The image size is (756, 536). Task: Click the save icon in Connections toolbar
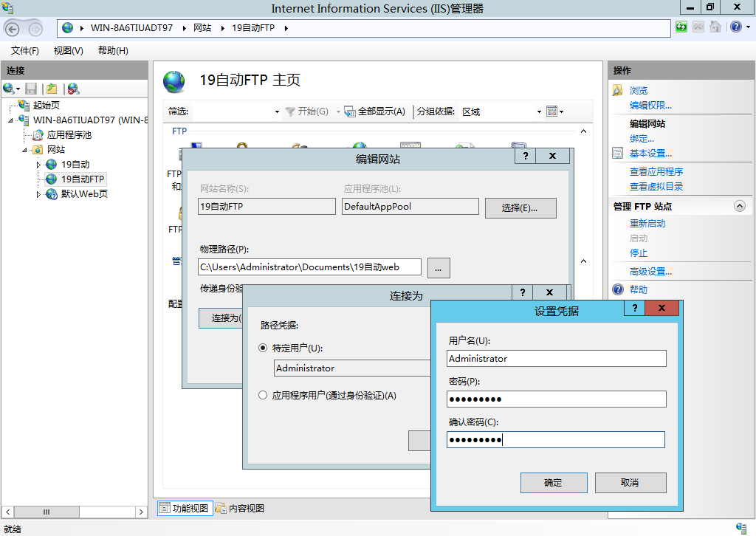(x=31, y=89)
